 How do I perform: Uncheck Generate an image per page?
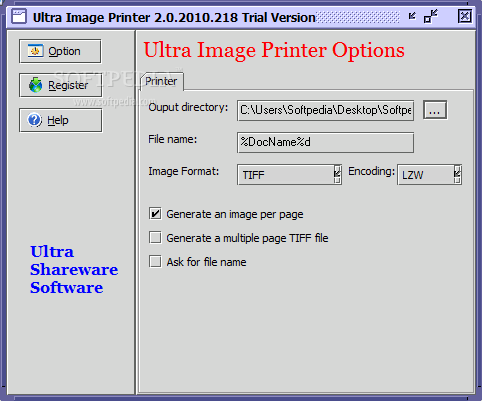[155, 214]
